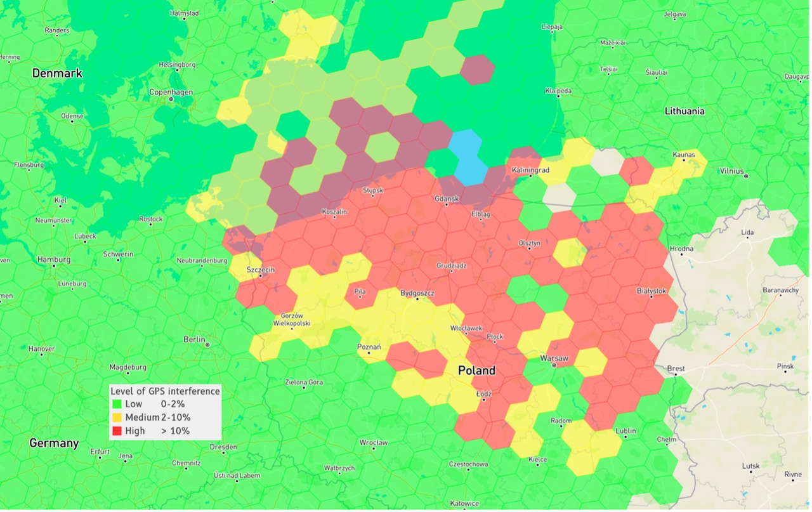Image resolution: width=812 pixels, height=512 pixels.
Task: Click the Rostock city label
Action: click(151, 220)
